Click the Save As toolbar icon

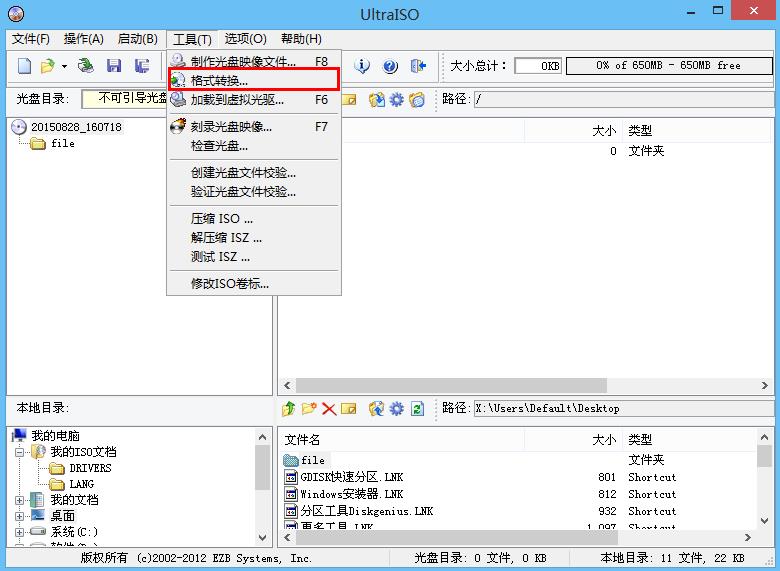[x=142, y=66]
